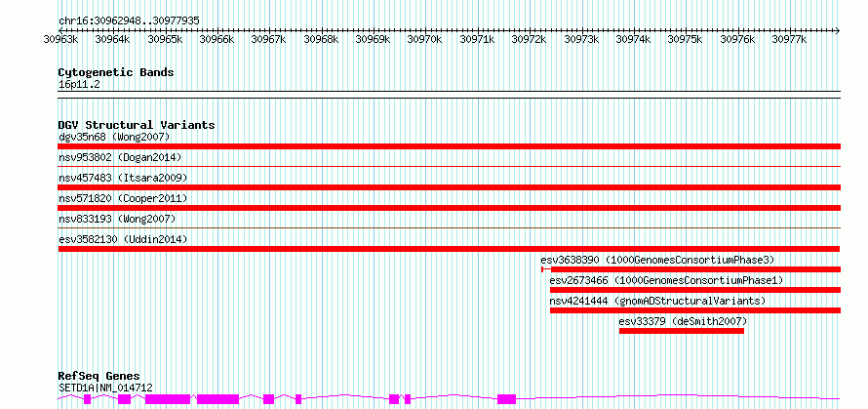Image resolution: width=868 pixels, height=409 pixels.
Task: Click esv3638390 (1000GenomesConsortiumPhase3) label
Action: pos(657,260)
